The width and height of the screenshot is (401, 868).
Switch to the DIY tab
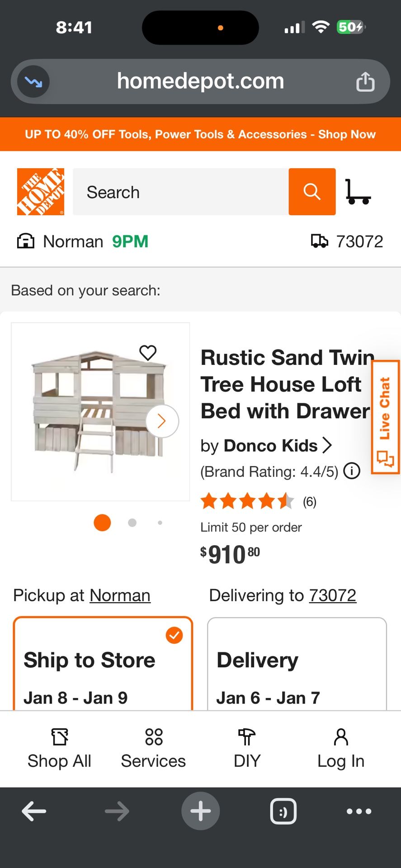[247, 748]
